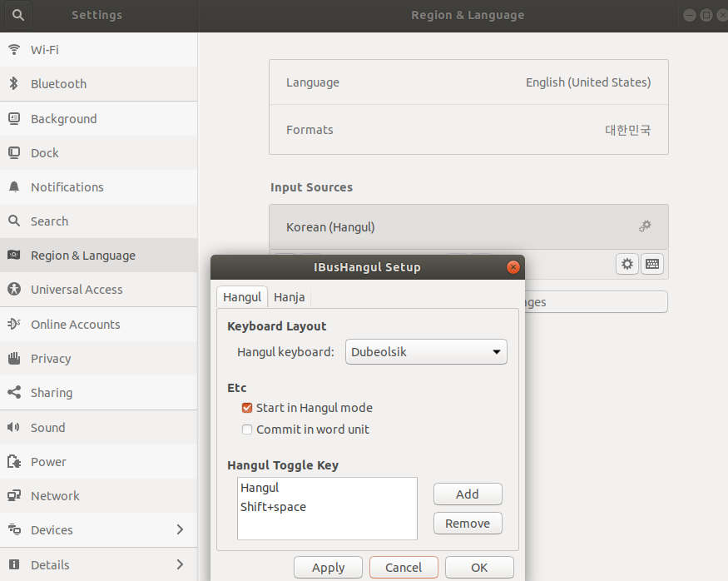Go to Background settings label
This screenshot has width=728, height=581.
click(x=63, y=119)
